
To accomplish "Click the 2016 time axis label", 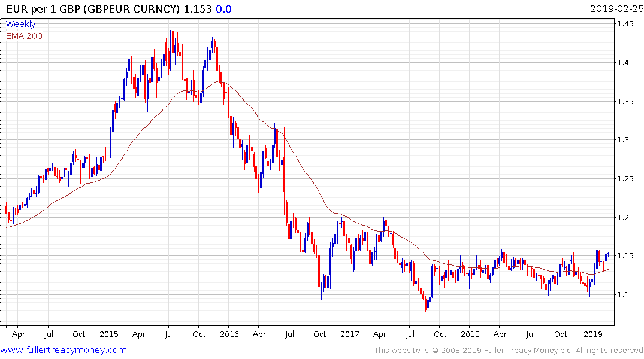I will click(x=229, y=334).
